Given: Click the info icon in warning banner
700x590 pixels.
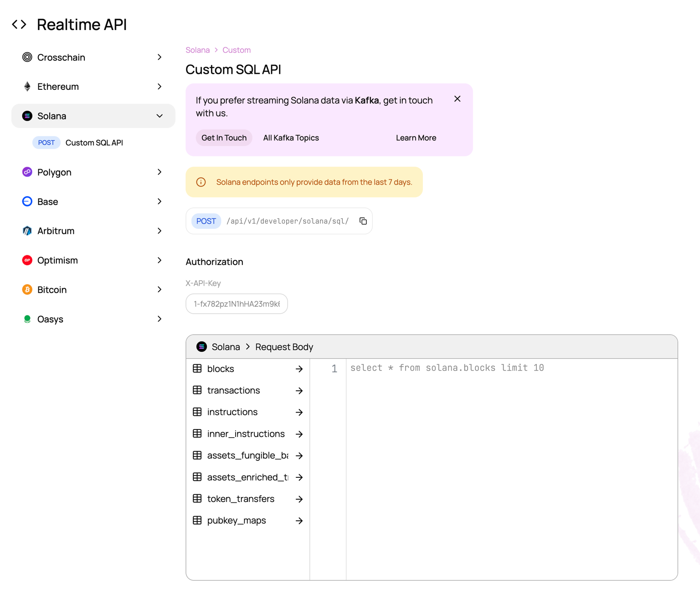Looking at the screenshot, I should click(x=201, y=182).
